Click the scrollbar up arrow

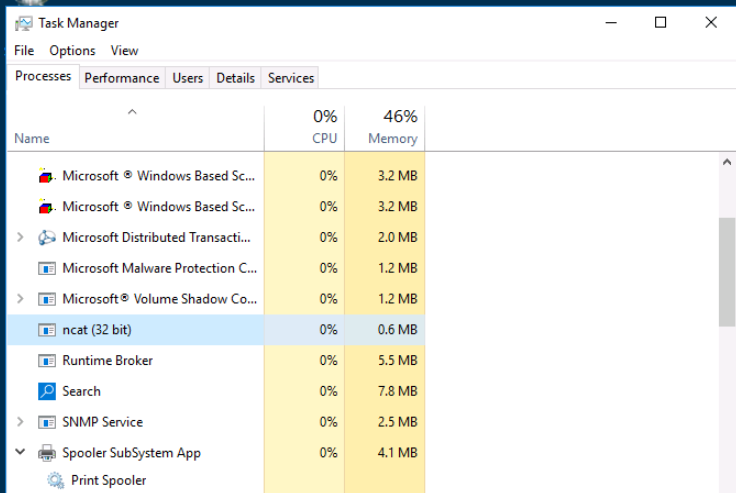pos(727,162)
